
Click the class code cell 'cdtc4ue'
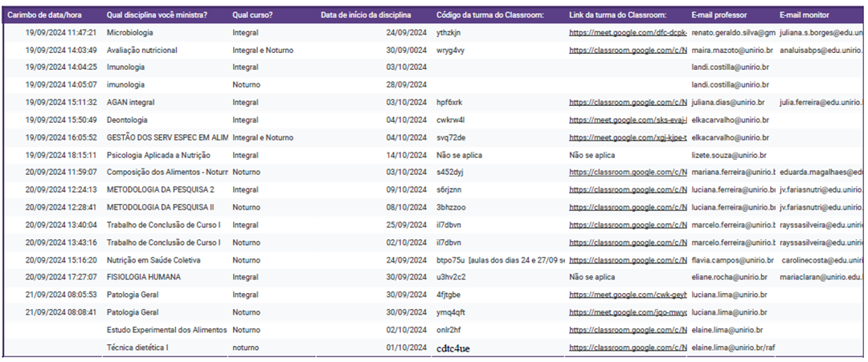453,348
